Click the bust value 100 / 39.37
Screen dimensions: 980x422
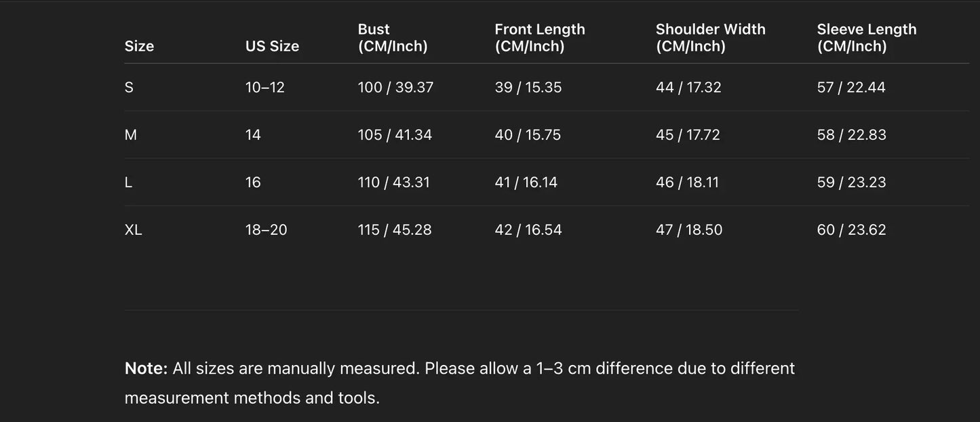click(x=395, y=88)
